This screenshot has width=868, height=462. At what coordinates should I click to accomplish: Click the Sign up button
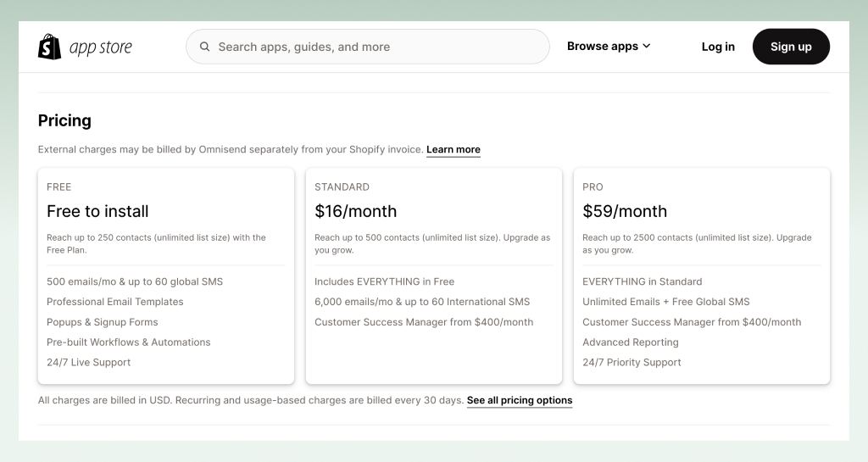tap(791, 47)
